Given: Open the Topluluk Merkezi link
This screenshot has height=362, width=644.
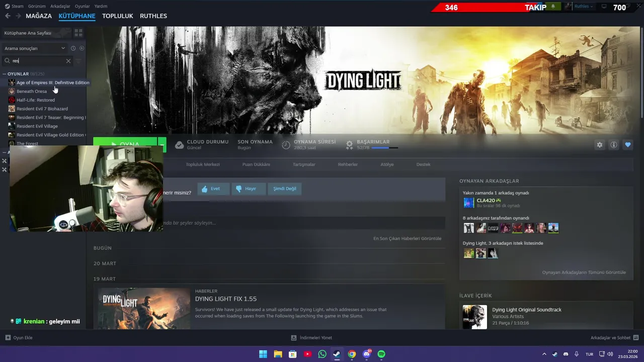Looking at the screenshot, I should click(203, 164).
